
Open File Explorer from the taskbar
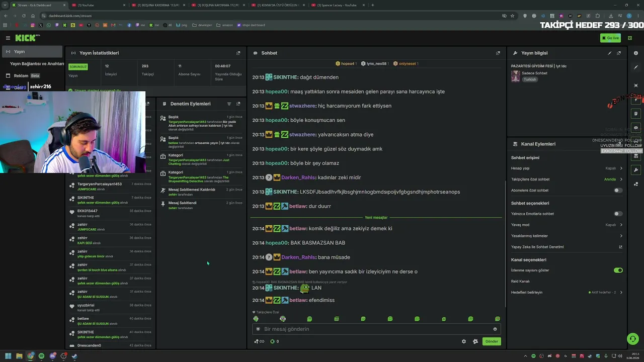tap(19, 356)
